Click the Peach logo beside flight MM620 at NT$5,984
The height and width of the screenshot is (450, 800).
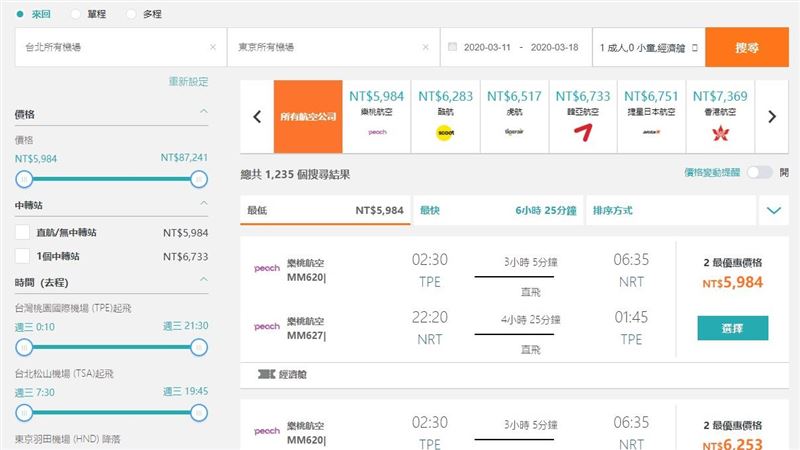(267, 268)
